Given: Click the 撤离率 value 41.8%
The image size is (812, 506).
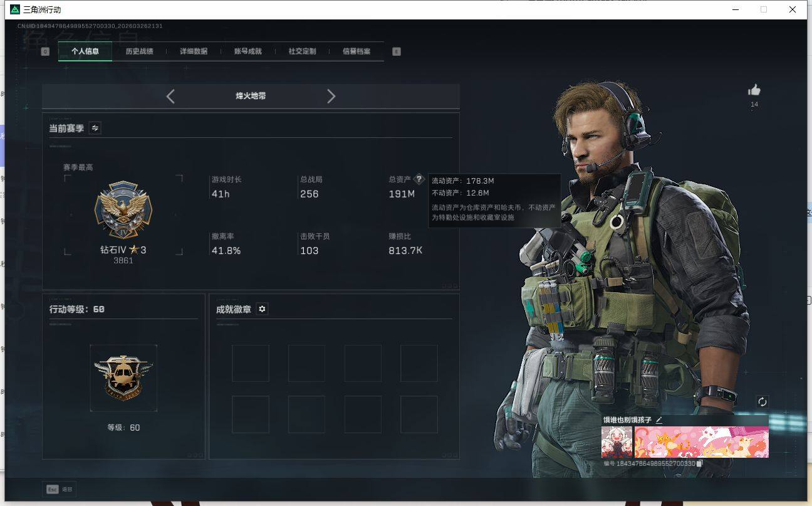Looking at the screenshot, I should pos(226,251).
